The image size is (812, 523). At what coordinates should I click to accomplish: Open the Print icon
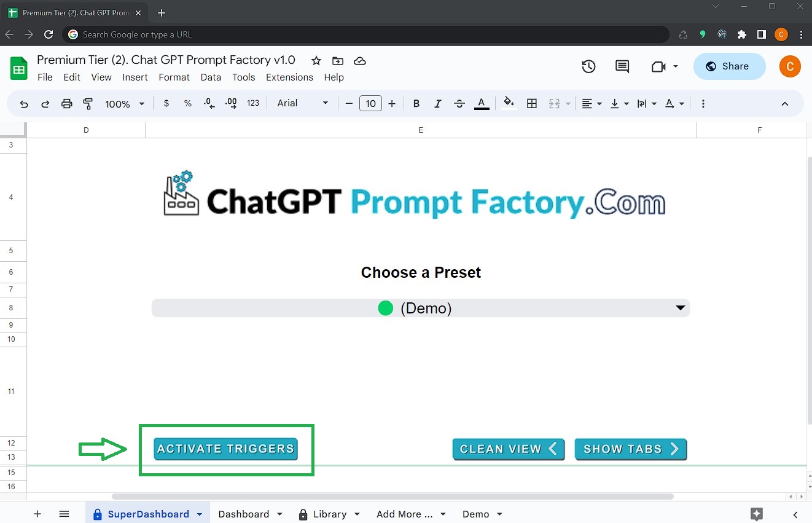(x=66, y=103)
